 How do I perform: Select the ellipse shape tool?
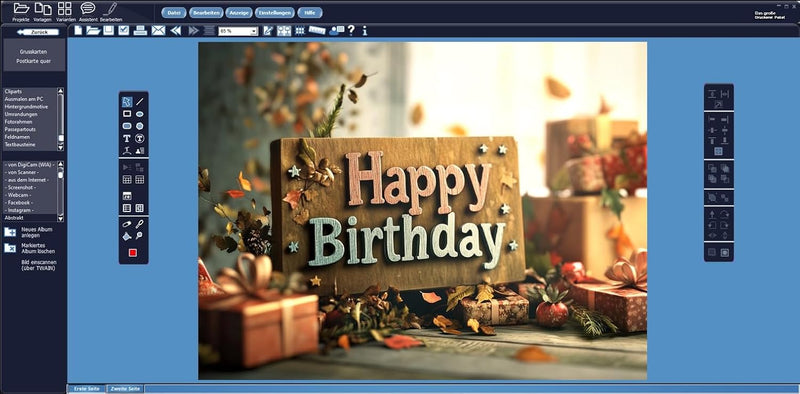(139, 114)
